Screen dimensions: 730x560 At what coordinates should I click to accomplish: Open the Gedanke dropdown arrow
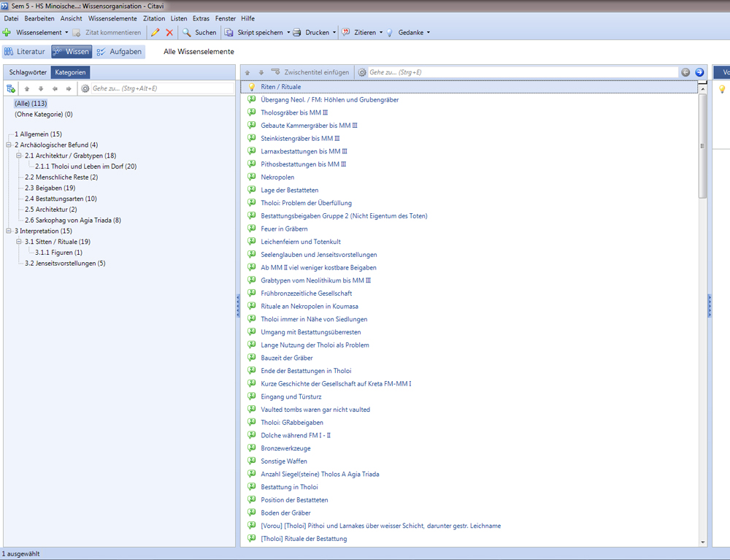(429, 33)
